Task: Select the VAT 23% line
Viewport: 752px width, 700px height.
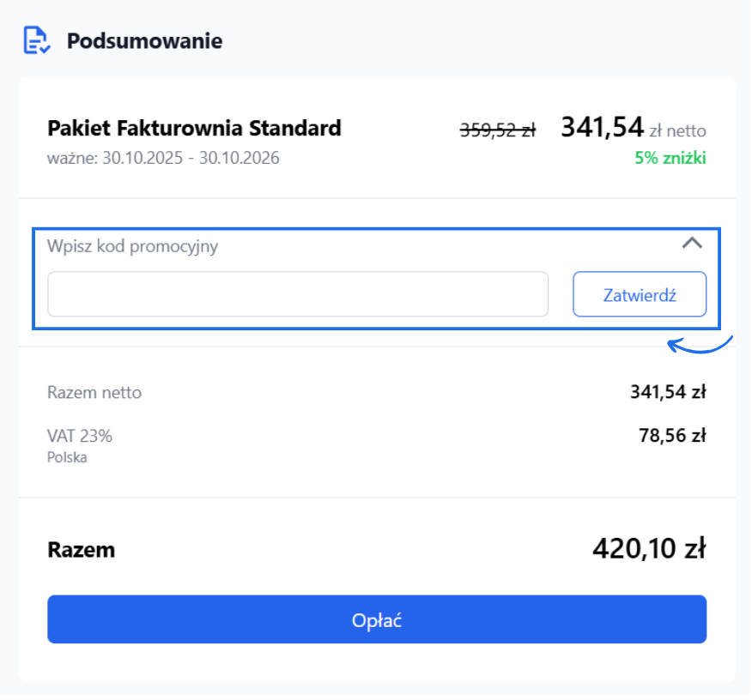Action: 80,435
